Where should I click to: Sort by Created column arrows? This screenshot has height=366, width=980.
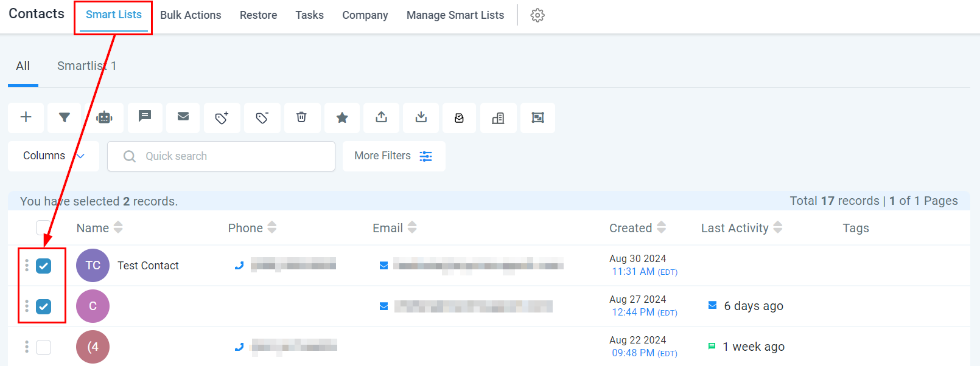661,227
